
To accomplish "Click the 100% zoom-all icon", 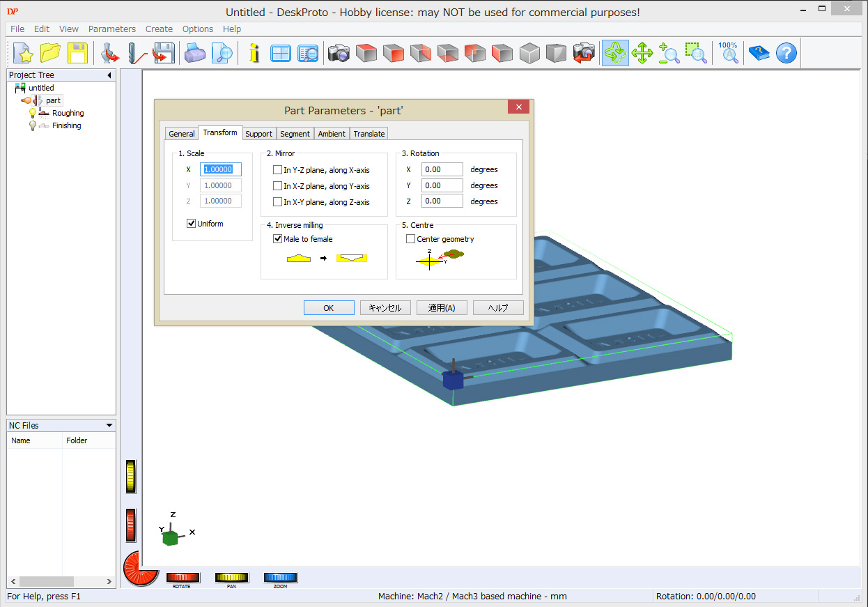I will (729, 53).
